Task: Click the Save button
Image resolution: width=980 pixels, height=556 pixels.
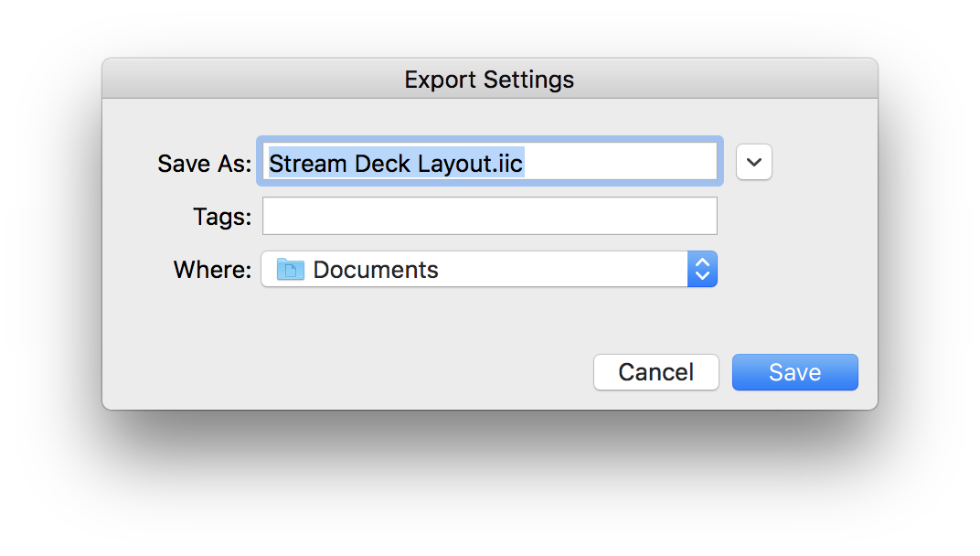Action: [794, 372]
